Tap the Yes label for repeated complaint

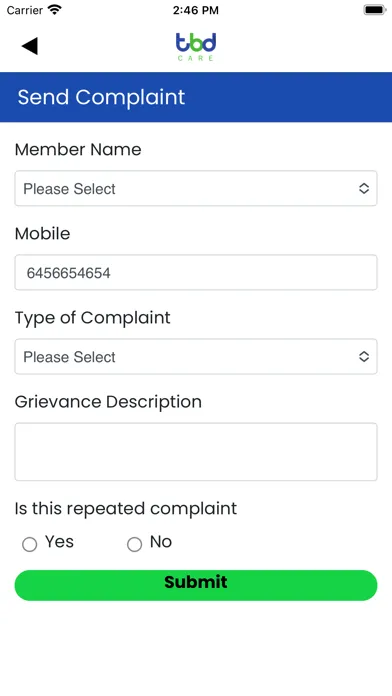pos(59,542)
